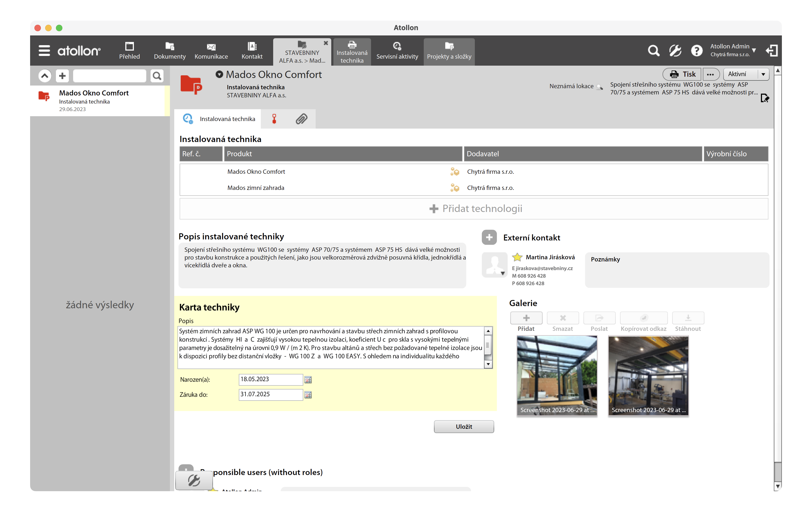
Task: Open calendar picker for Záruka do
Action: click(308, 395)
